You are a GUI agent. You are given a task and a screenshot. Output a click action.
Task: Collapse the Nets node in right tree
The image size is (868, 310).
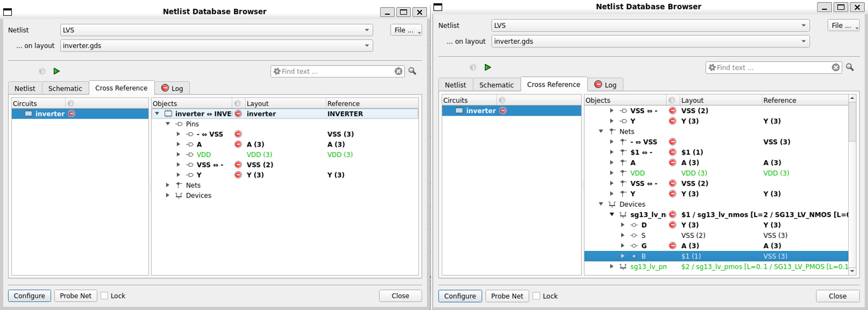click(x=601, y=131)
